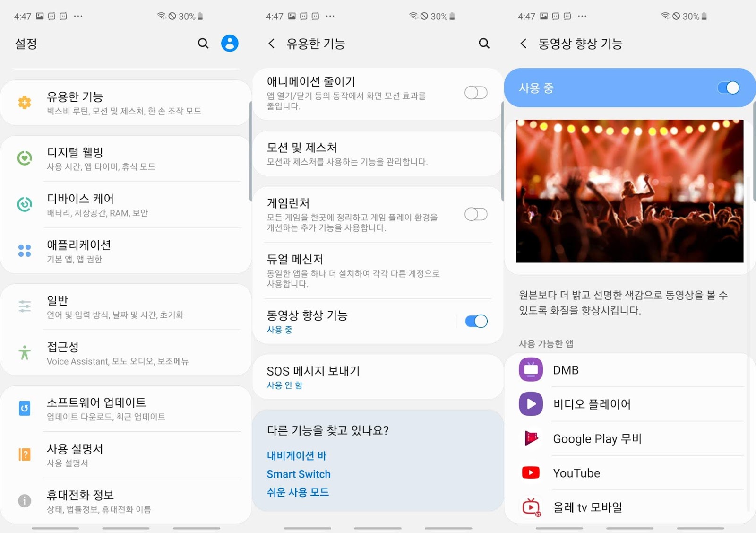Open the 유용한 기능 settings menu
This screenshot has height=533, width=756.
pyautogui.click(x=126, y=103)
